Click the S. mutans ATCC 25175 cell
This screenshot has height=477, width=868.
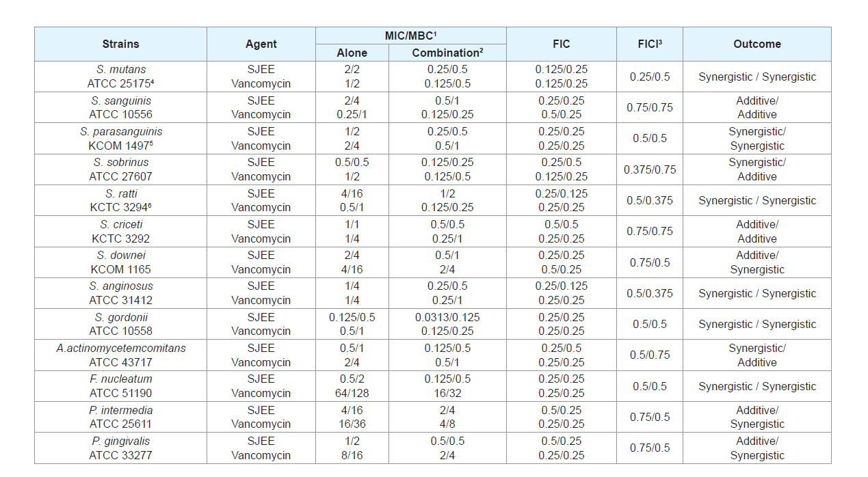120,77
